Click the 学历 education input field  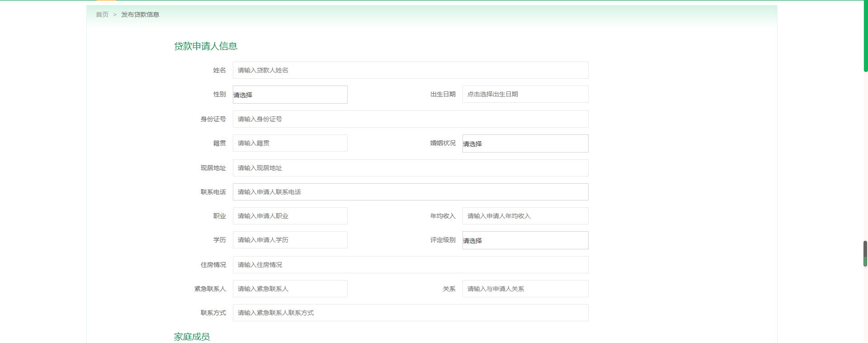290,240
